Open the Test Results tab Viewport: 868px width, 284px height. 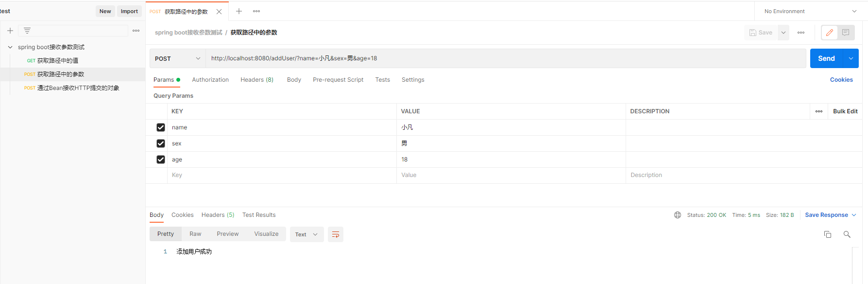click(x=259, y=215)
